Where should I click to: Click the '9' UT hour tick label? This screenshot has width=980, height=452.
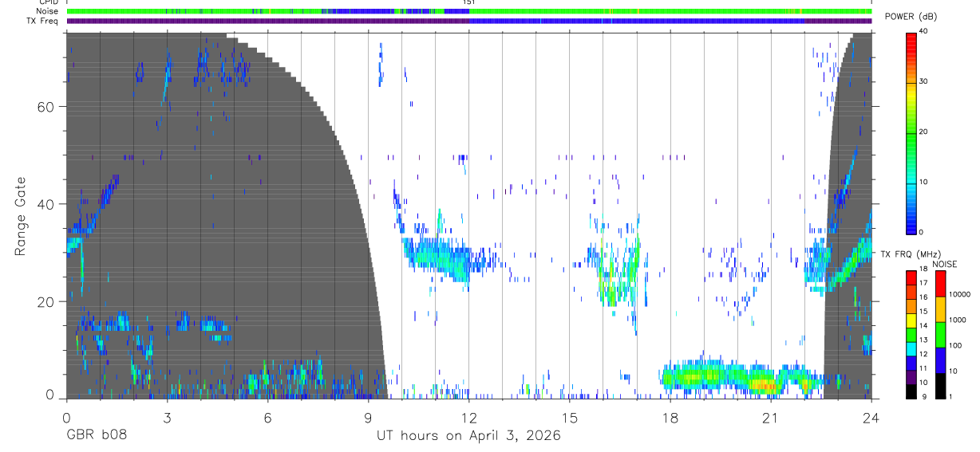(368, 416)
